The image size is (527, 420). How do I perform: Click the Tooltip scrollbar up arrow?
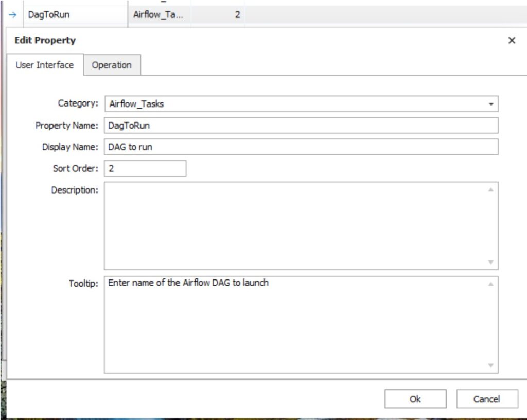click(491, 284)
